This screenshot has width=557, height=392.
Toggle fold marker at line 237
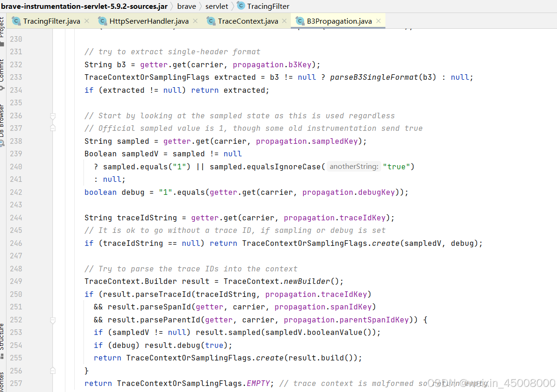point(53,128)
